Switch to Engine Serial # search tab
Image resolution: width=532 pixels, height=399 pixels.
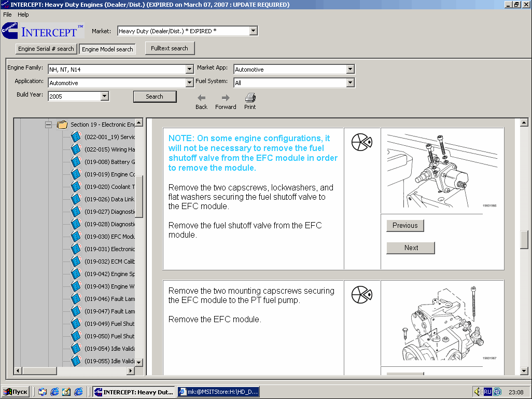[x=46, y=49]
